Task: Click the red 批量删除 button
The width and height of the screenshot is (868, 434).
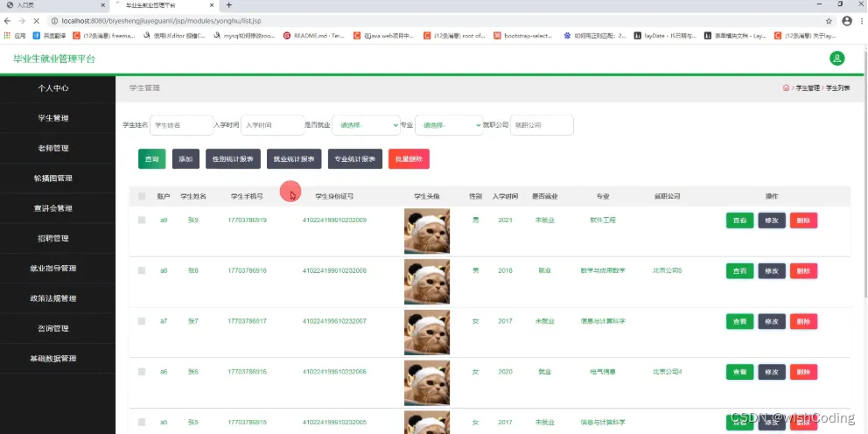Action: pos(409,159)
